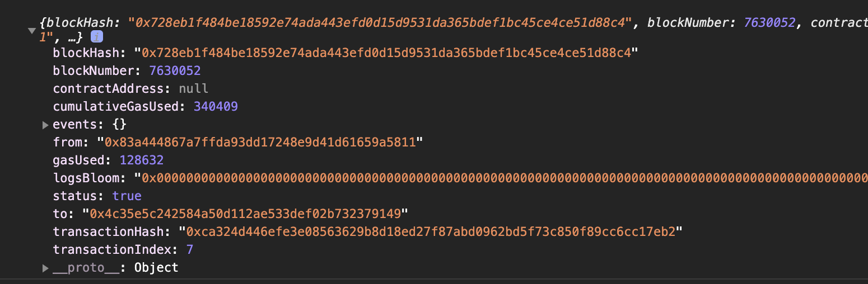Click the gasUsed value 128632
This screenshot has height=284, width=868.
[142, 160]
